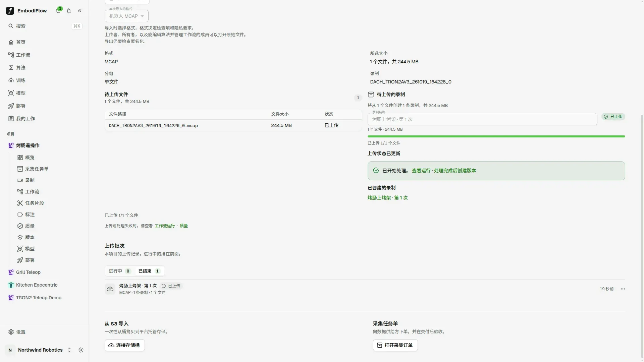
Task: Click the 查看运行 link
Action: coord(421,171)
